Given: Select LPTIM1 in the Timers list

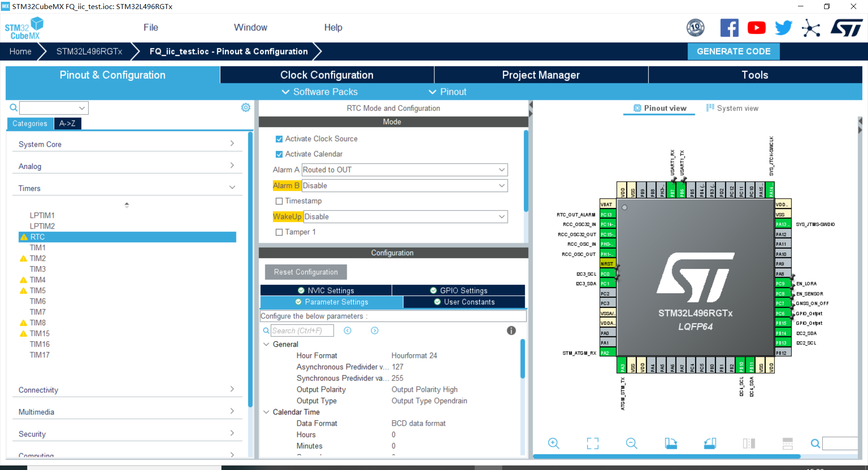Looking at the screenshot, I should (x=42, y=216).
